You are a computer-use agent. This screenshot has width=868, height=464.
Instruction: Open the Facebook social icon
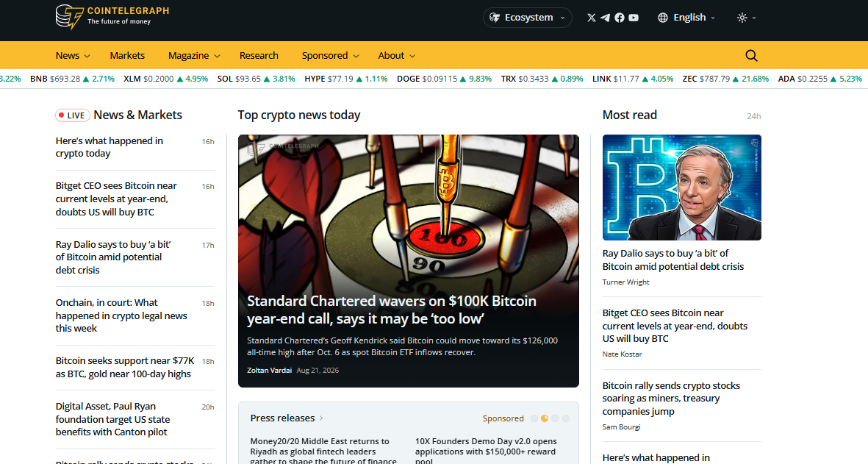click(620, 18)
